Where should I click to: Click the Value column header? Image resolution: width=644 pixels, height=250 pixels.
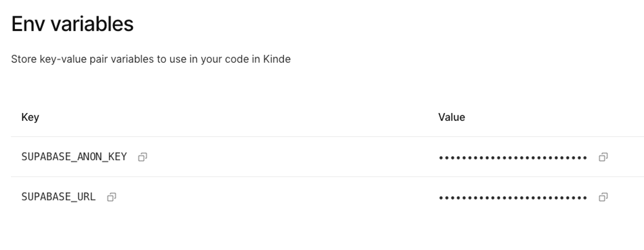click(x=451, y=117)
